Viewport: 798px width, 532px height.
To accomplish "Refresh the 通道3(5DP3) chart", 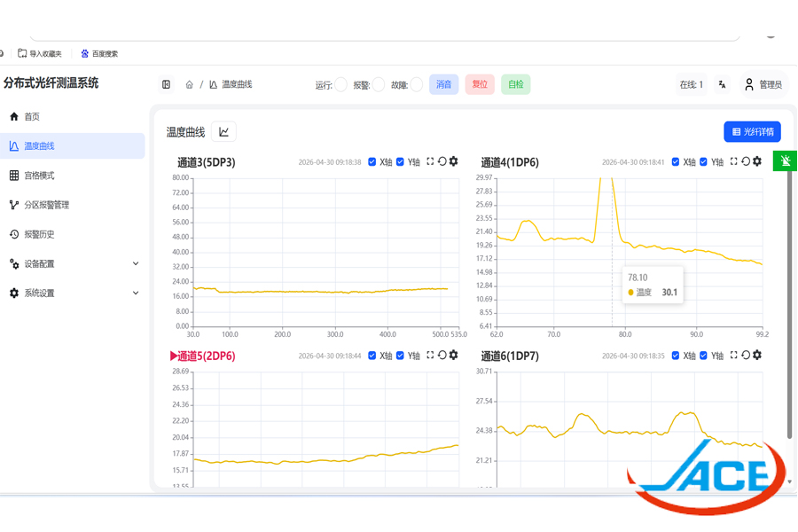I will tap(442, 161).
